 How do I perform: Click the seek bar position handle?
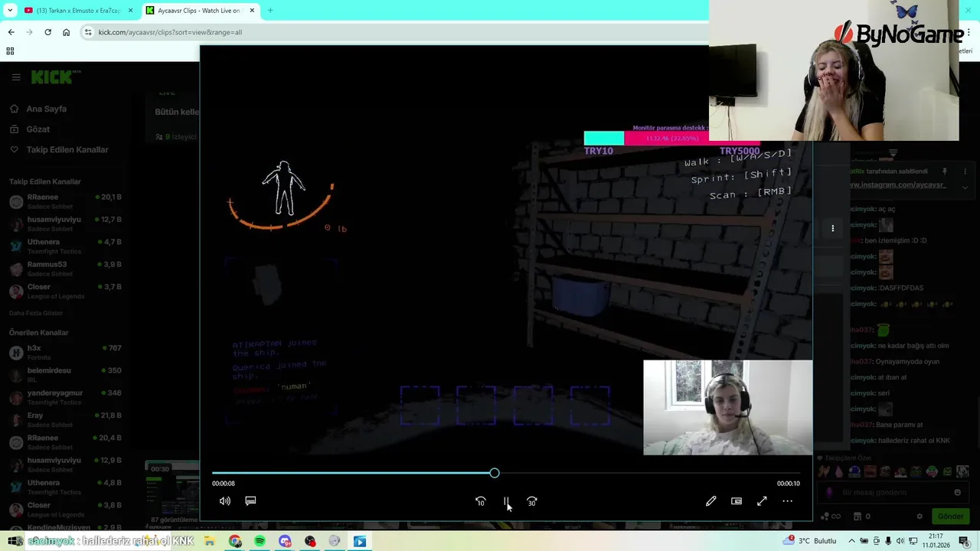point(495,473)
